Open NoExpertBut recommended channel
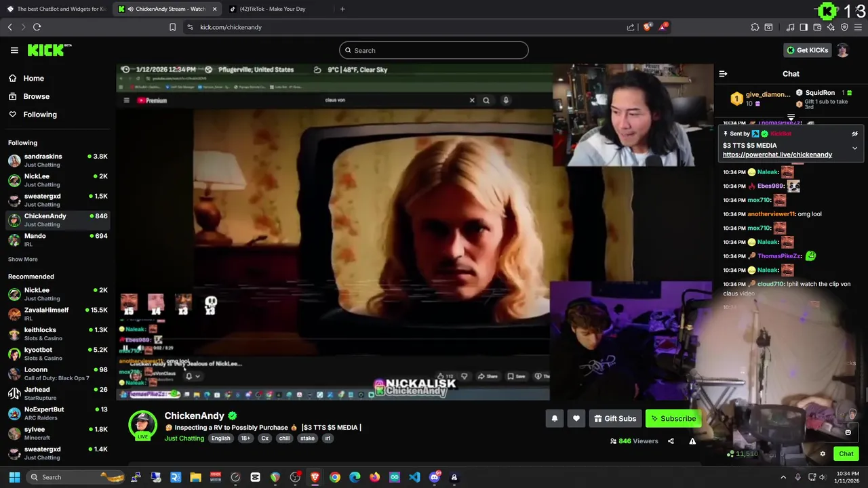Image resolution: width=868 pixels, height=488 pixels. [x=58, y=413]
